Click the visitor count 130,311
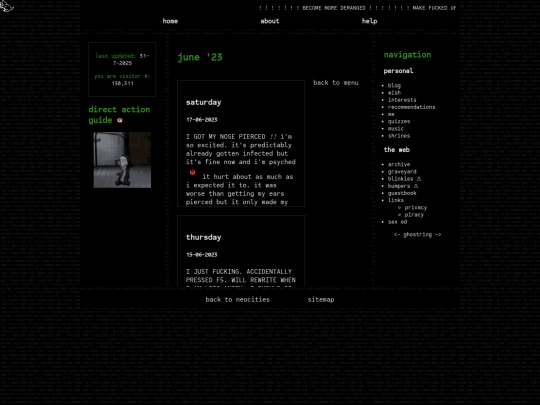The height and width of the screenshot is (405, 540). [122, 83]
